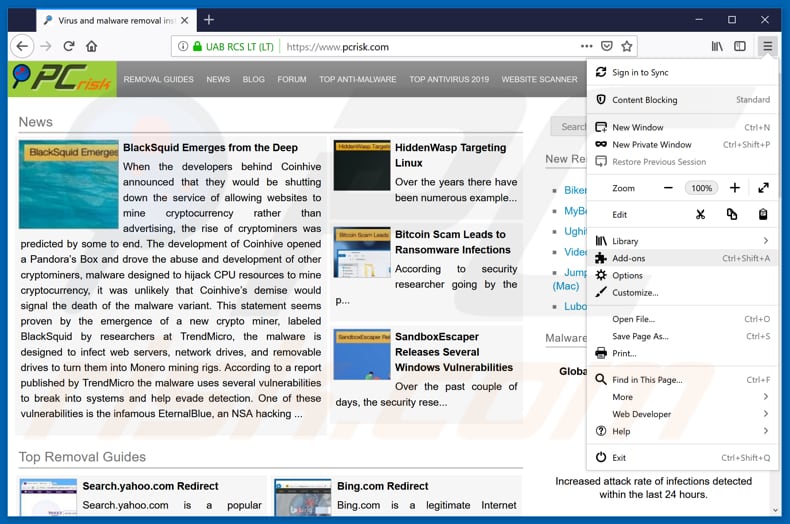Screen dimensions: 790x524
Task: Click the green padlock security icon
Action: coord(198,47)
